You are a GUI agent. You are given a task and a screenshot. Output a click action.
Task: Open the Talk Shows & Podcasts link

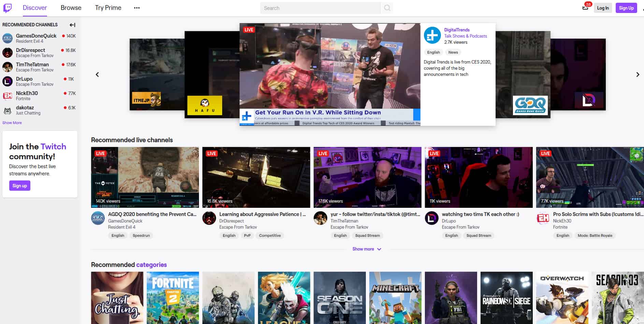point(466,36)
